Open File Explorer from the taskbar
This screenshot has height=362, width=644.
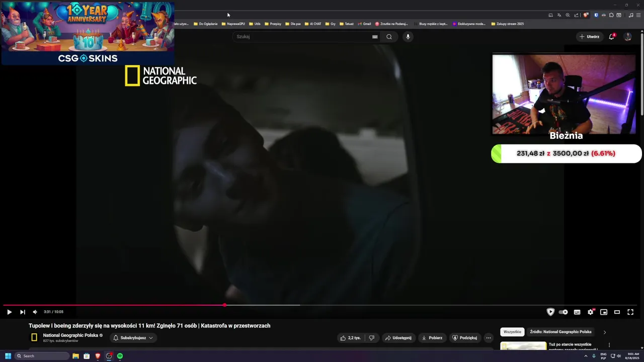(75, 356)
